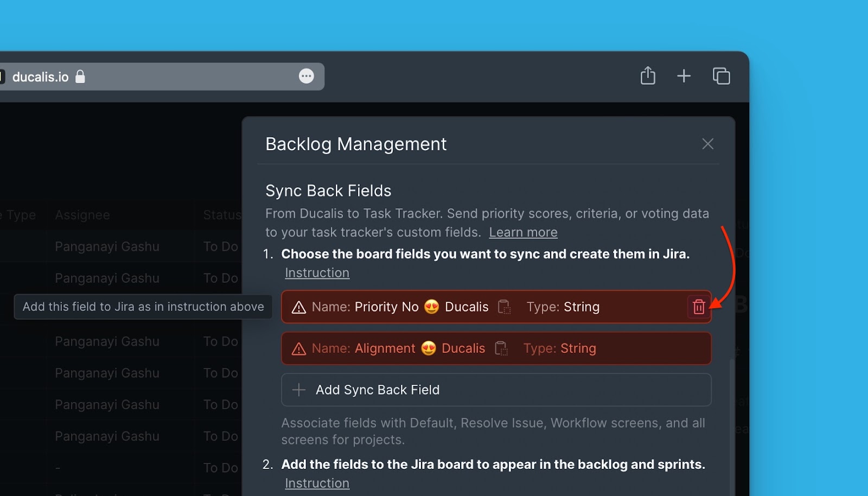Open Instruction link under step 1

(x=317, y=273)
